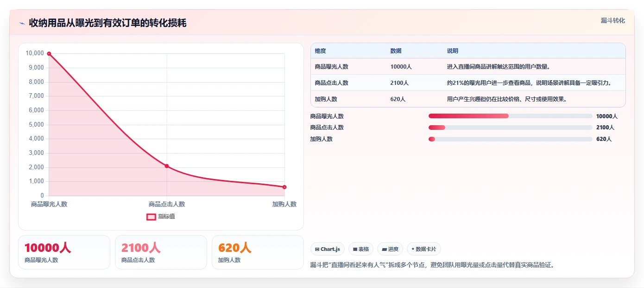This screenshot has width=644, height=288.
Task: Select the 加购人数 data point on chart
Action: [x=284, y=187]
